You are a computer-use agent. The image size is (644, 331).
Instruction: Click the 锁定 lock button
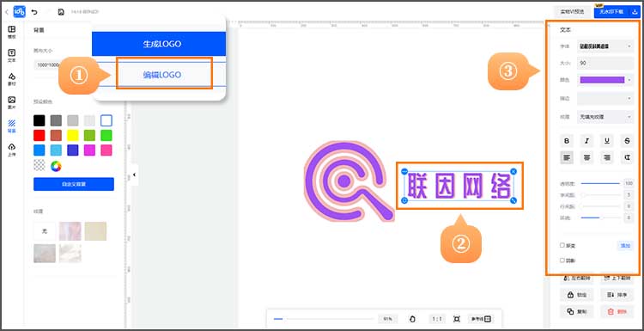(576, 295)
